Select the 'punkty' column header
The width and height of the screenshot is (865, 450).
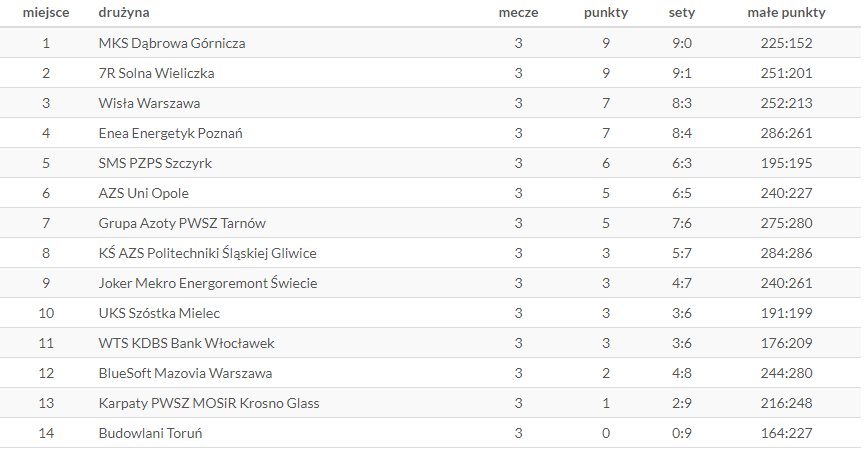pyautogui.click(x=606, y=13)
